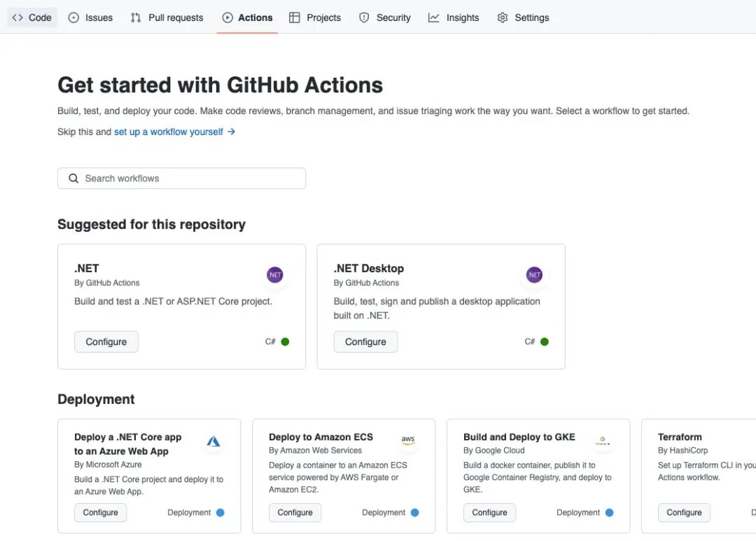Image resolution: width=756 pixels, height=541 pixels.
Task: Click the .NET Desktop card logo icon
Action: pyautogui.click(x=534, y=275)
